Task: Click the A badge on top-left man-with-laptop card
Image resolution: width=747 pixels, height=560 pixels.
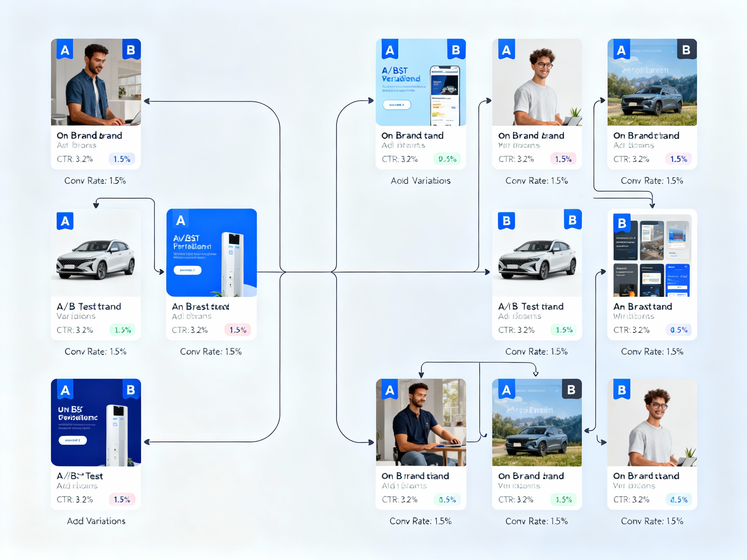Action: coord(65,50)
